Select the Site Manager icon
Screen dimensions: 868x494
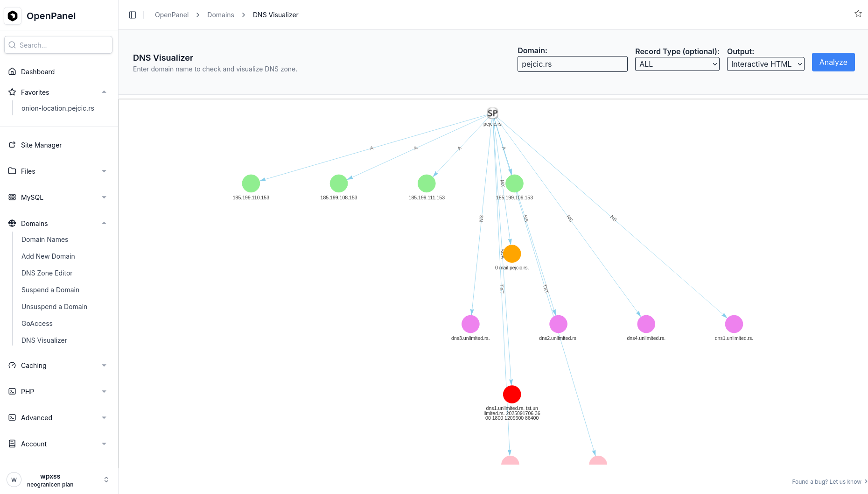click(x=12, y=145)
